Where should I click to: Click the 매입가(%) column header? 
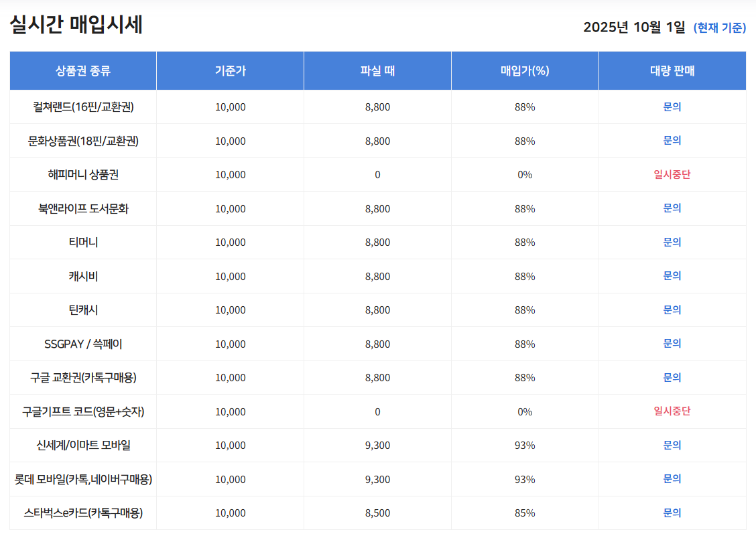click(x=525, y=71)
